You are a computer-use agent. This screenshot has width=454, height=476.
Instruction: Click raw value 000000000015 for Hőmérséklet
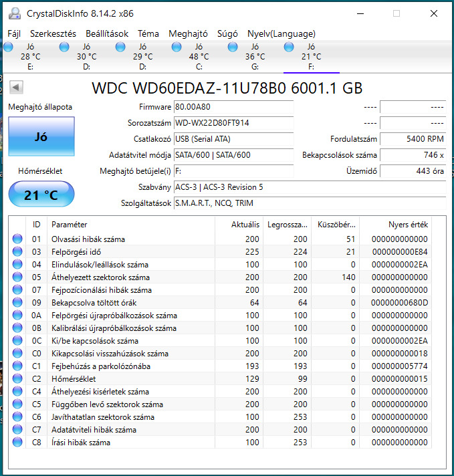(x=399, y=379)
